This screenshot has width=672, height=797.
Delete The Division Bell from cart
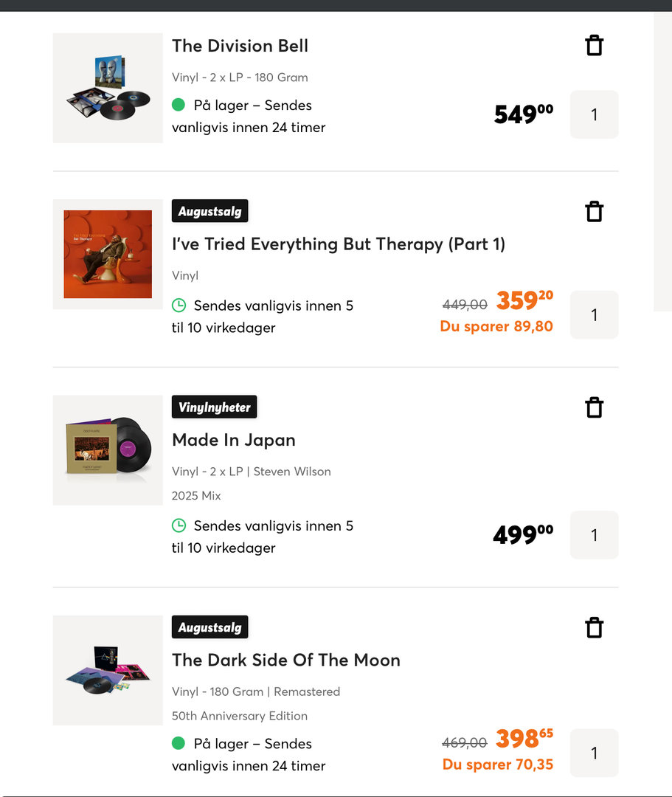pyautogui.click(x=594, y=46)
